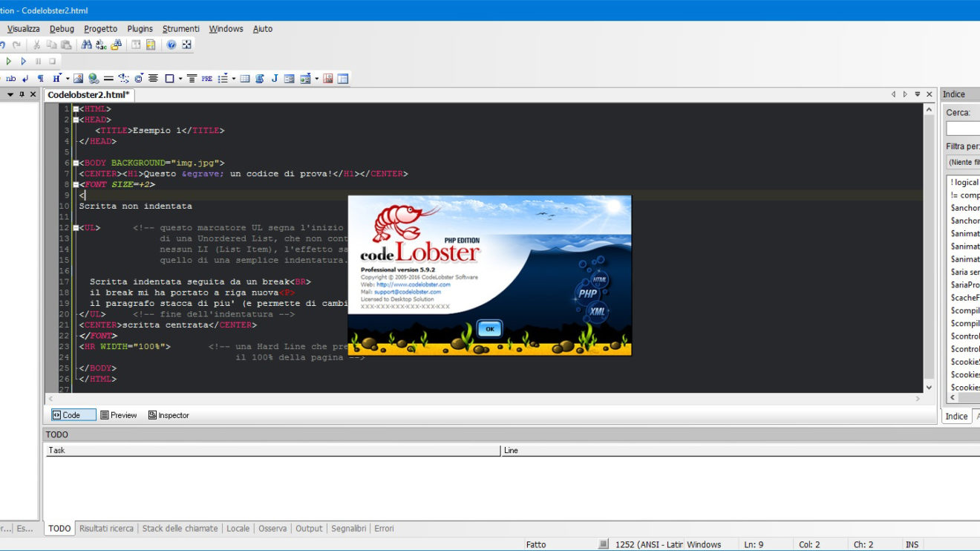Click the editor vertical scrollbar down arrow
Screen dimensions: 980x551
coord(929,388)
